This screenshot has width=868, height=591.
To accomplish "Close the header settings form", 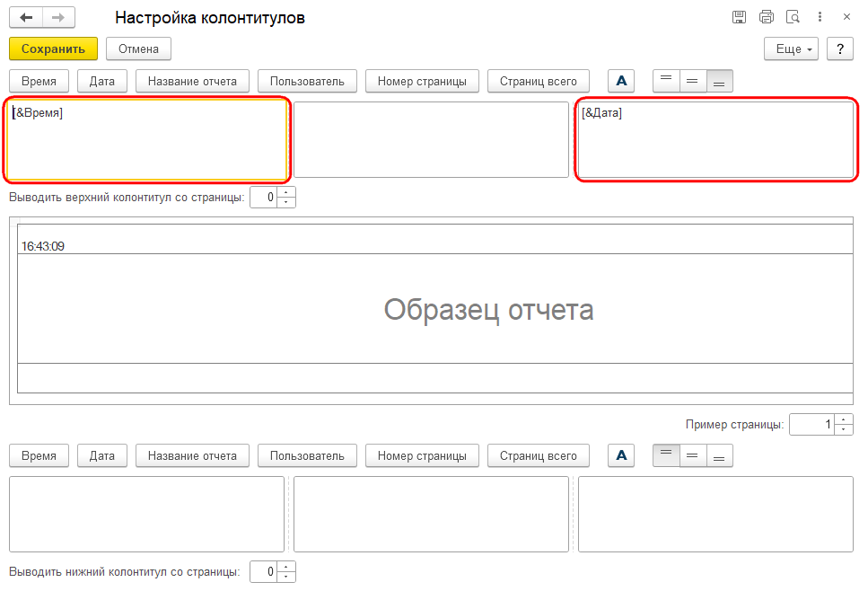I will [x=846, y=17].
